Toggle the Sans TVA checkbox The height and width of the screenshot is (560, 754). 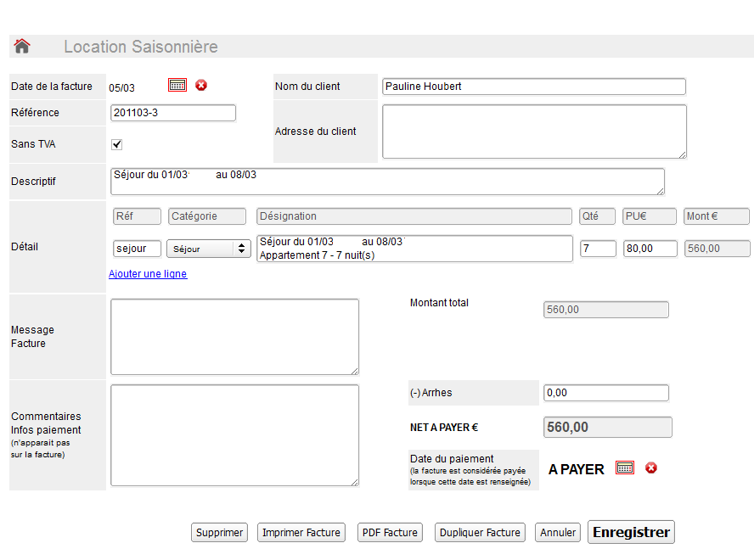point(117,144)
